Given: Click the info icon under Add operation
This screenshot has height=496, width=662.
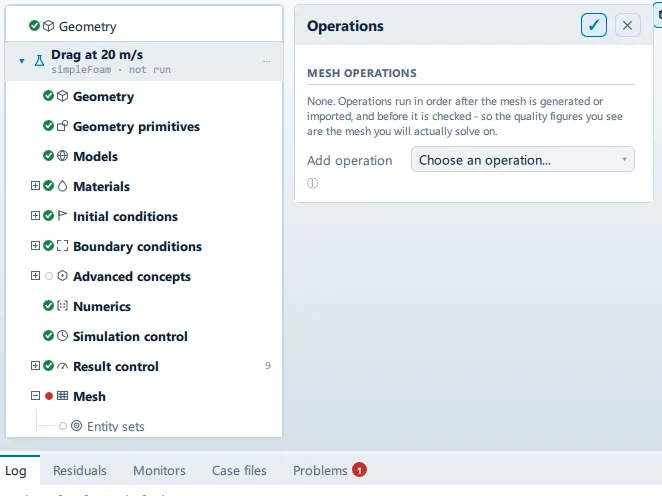Looking at the screenshot, I should coord(312,183).
